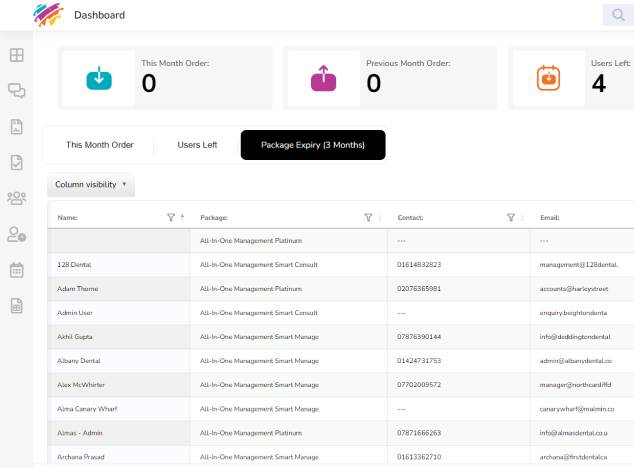Filter the Contact column

(511, 218)
